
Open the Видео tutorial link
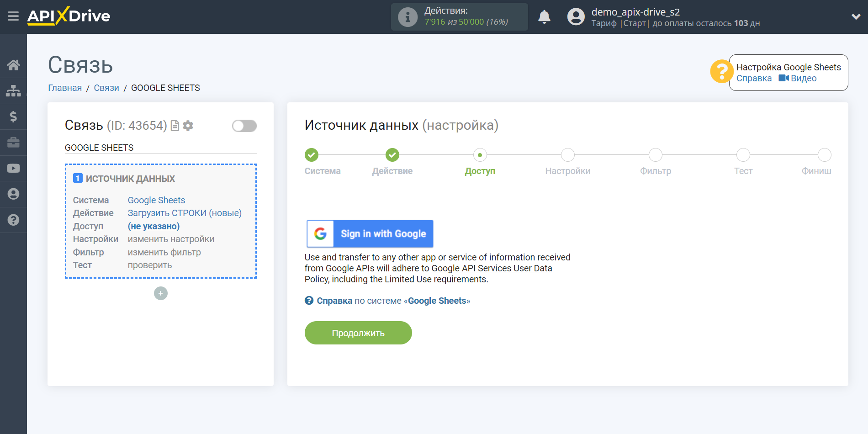[798, 78]
